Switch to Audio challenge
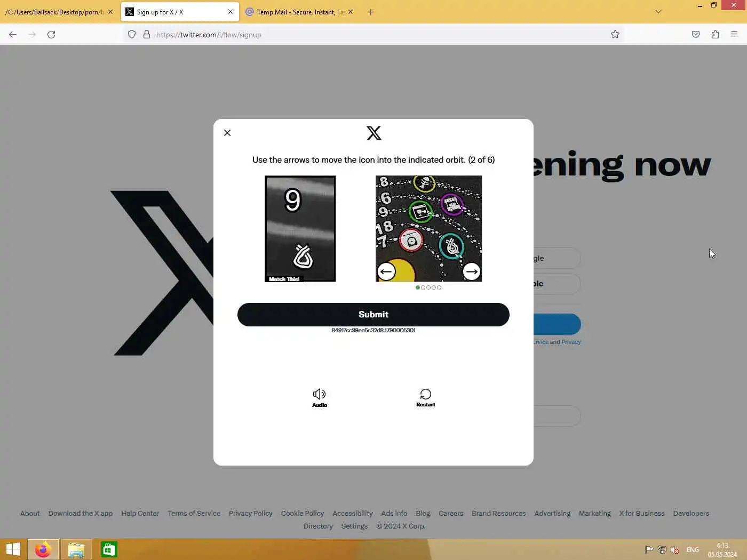The image size is (747, 560). coord(320,398)
